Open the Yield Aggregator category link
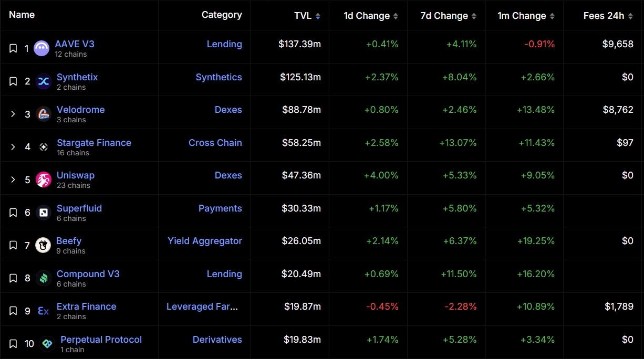Image resolution: width=644 pixels, height=359 pixels. (205, 241)
